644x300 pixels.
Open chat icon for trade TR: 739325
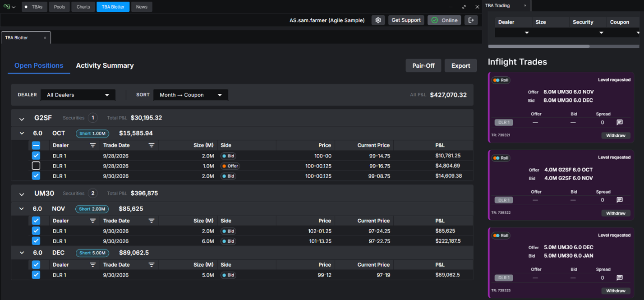(620, 277)
